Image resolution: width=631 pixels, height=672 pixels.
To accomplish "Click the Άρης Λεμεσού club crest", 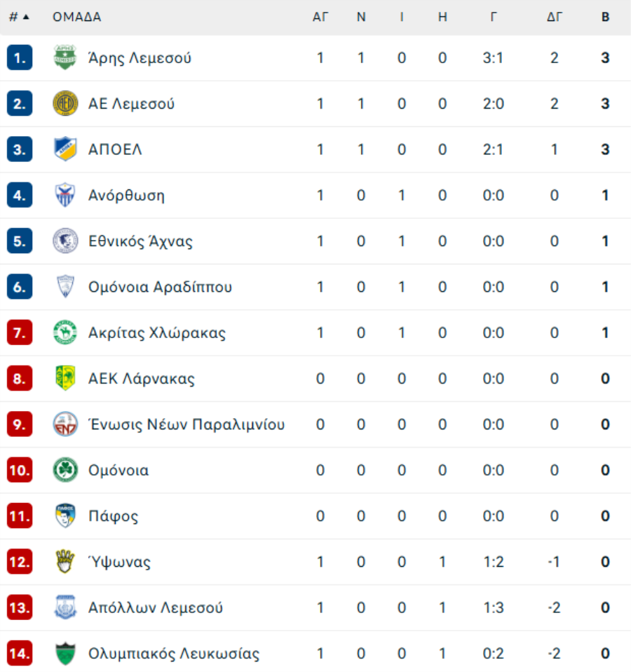I will 65,58.
